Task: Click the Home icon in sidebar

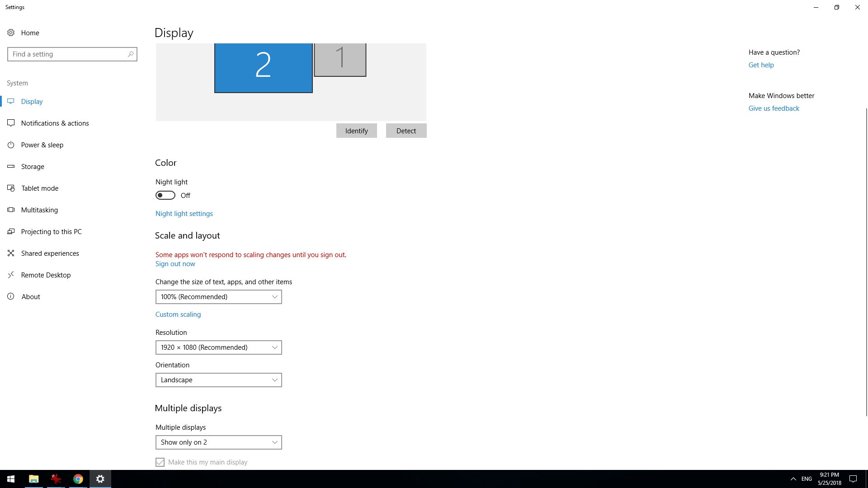Action: 12,32
